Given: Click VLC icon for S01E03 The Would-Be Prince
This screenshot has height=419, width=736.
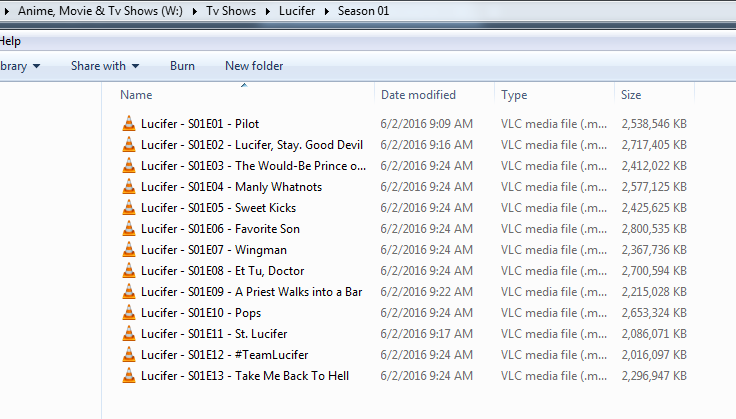Looking at the screenshot, I should coord(129,166).
